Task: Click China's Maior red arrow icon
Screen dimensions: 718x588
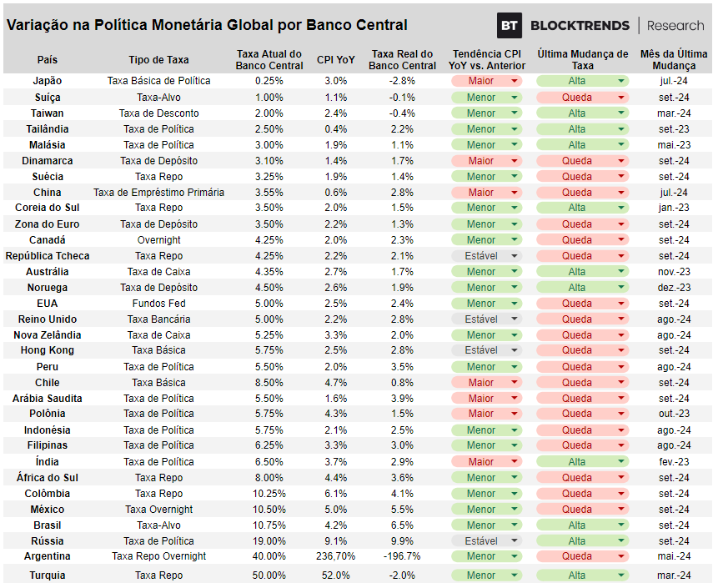Action: point(515,193)
